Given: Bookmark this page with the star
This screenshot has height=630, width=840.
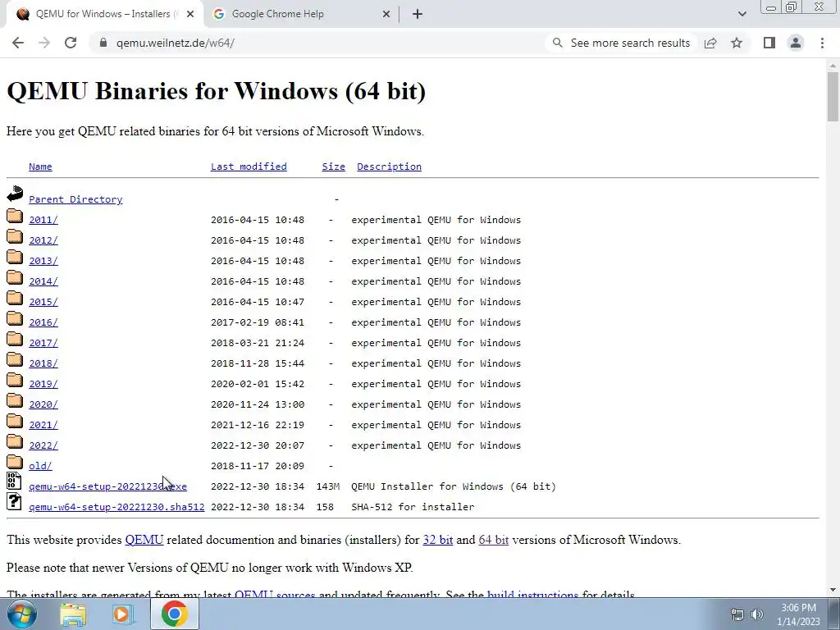Looking at the screenshot, I should click(737, 43).
